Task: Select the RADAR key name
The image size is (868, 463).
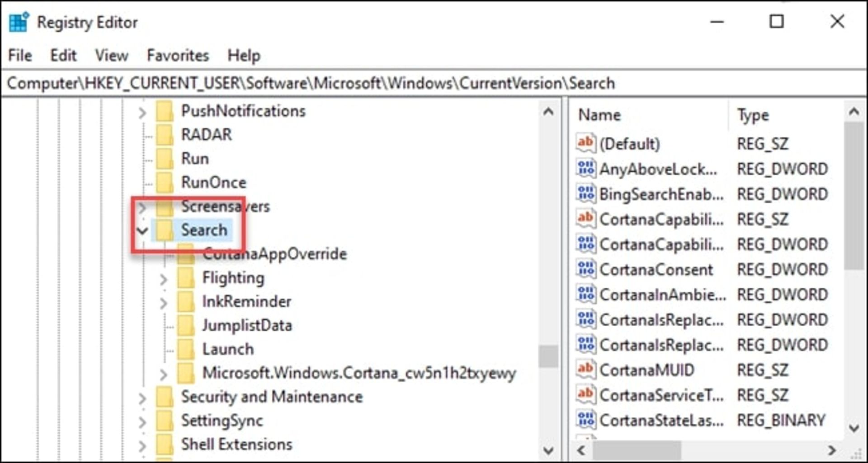Action: click(x=206, y=135)
